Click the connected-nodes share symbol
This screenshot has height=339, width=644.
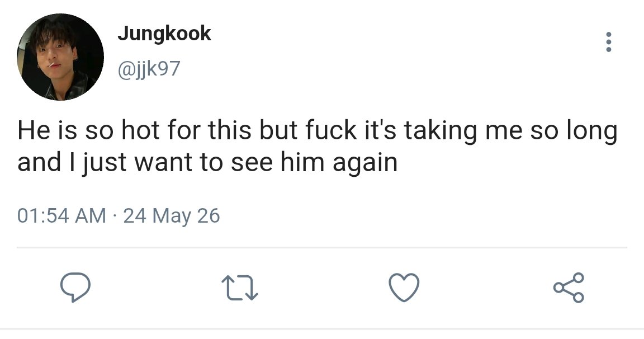pos(569,287)
